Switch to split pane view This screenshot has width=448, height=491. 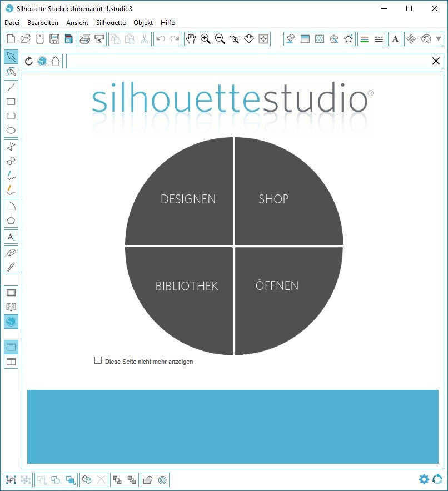[11, 362]
